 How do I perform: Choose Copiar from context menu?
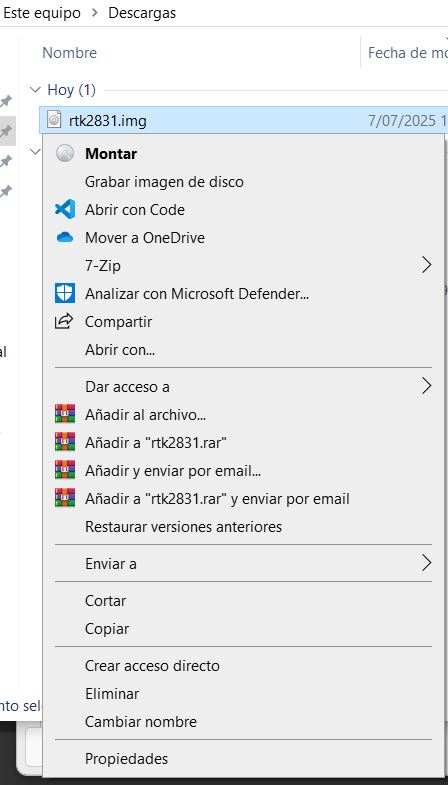tap(243, 629)
